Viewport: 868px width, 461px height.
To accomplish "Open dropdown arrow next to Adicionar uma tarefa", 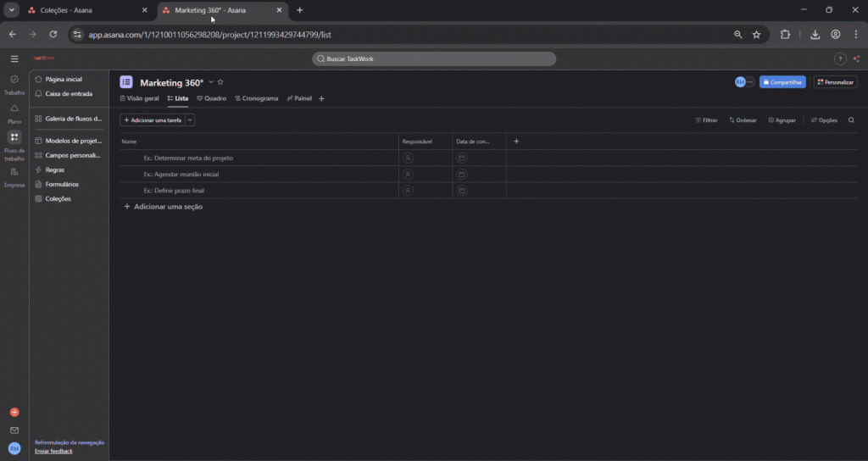I will pos(191,120).
